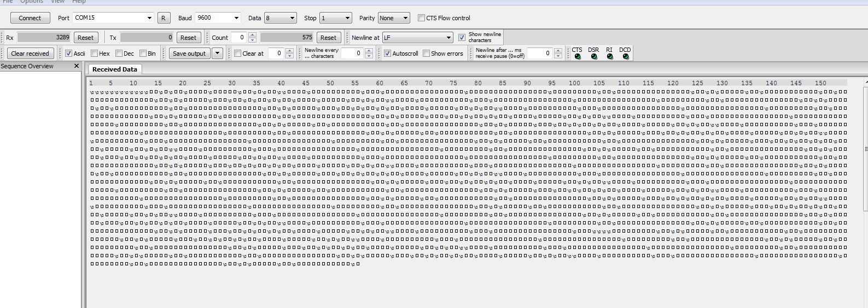Reset the Rx counter
This screenshot has height=308, width=868.
pos(85,38)
